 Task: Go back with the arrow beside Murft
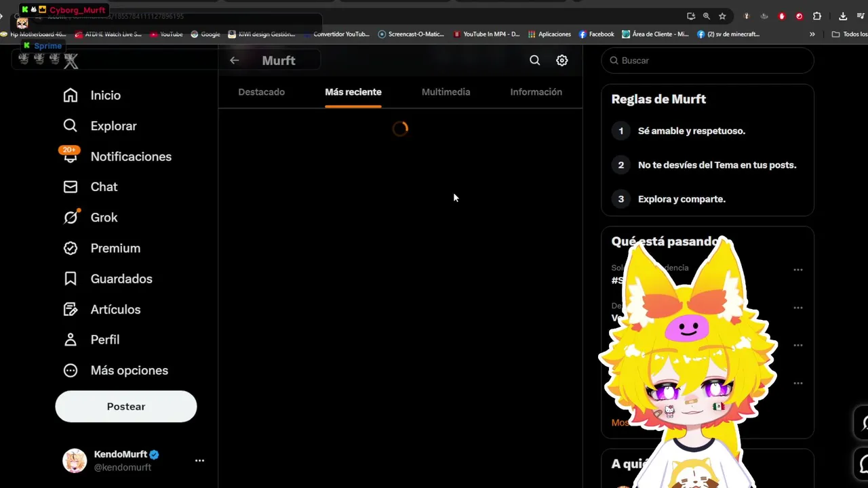[x=234, y=60]
